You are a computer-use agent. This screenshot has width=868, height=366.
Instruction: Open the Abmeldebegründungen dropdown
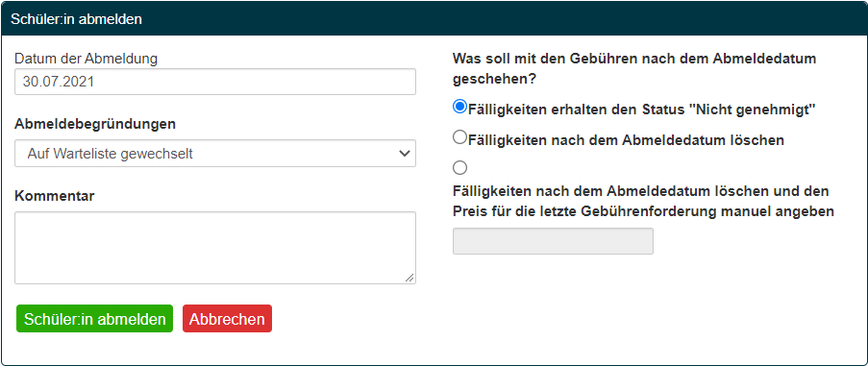click(214, 153)
